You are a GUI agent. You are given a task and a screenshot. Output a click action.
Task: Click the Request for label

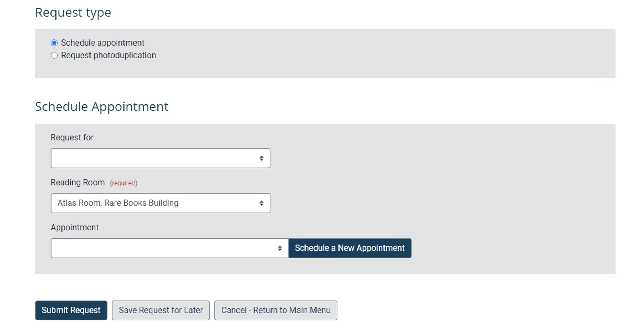click(x=72, y=137)
